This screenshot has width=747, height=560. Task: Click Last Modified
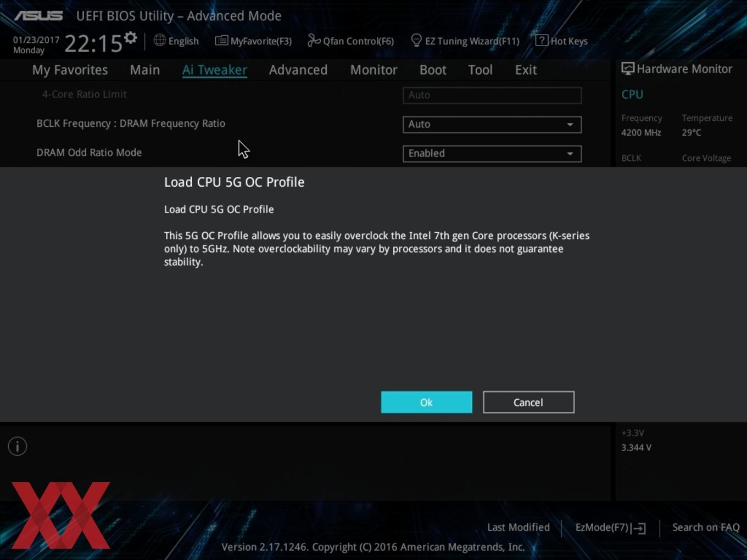[519, 528]
